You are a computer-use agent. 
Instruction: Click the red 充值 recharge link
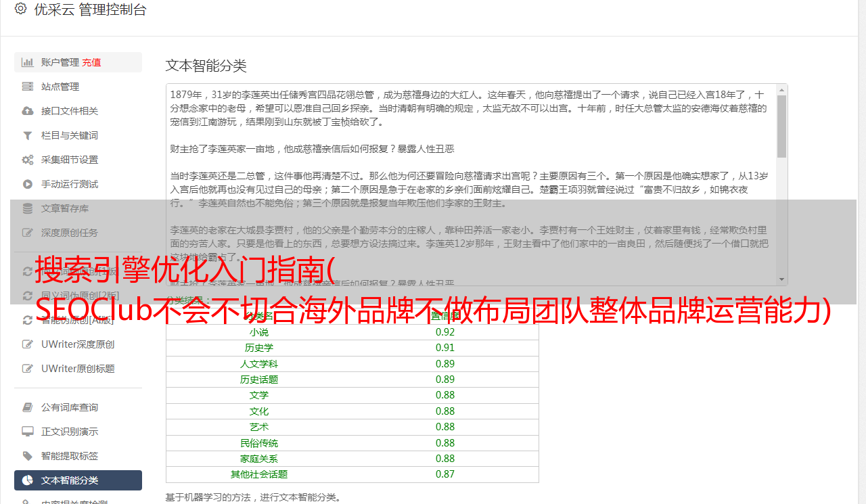pos(91,62)
